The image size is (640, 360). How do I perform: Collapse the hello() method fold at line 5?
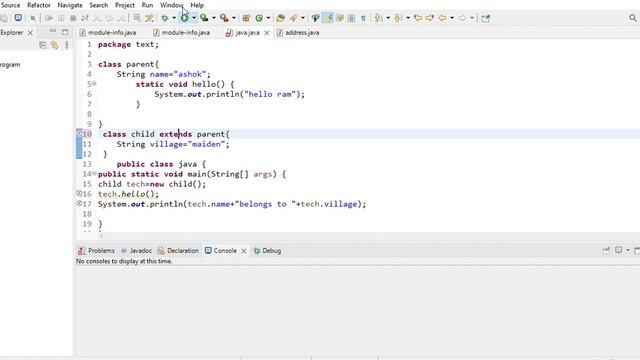point(94,84)
